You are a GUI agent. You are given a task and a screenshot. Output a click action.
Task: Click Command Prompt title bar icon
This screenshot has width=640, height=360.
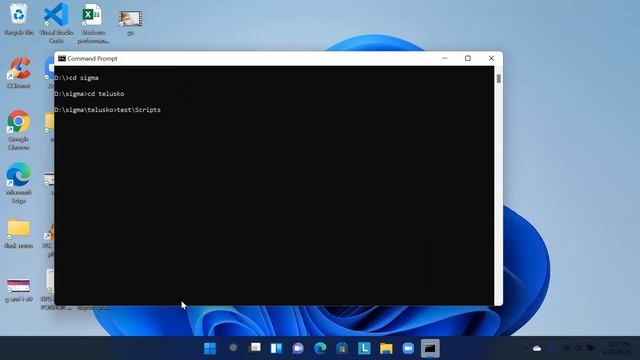62,58
